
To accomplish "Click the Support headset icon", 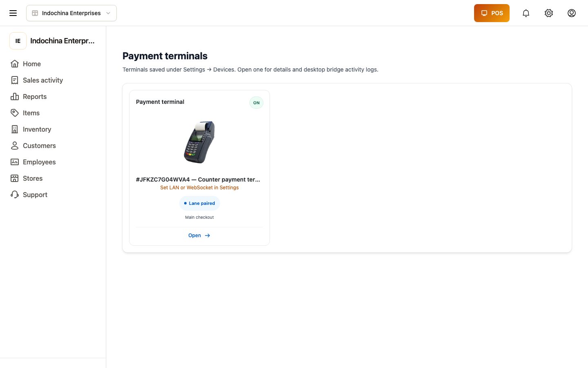I will pyautogui.click(x=15, y=195).
